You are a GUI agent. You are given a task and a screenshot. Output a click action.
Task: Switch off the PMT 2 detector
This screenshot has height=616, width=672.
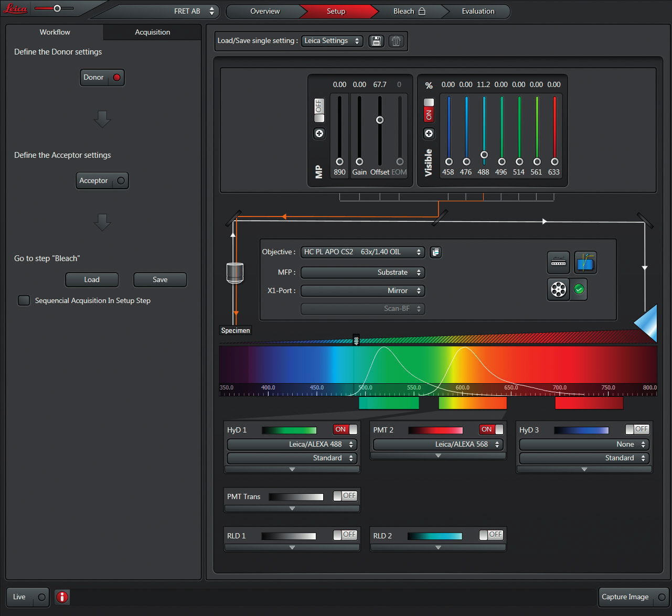(492, 429)
